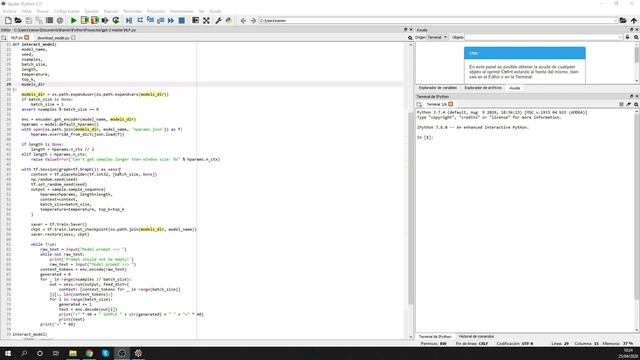Switch to the download_model.py editor tab

coord(53,38)
